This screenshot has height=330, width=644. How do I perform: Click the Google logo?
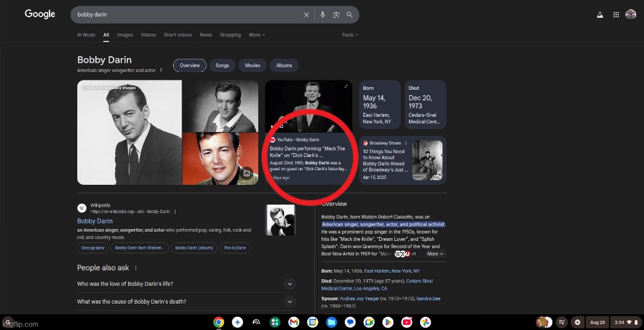point(40,14)
